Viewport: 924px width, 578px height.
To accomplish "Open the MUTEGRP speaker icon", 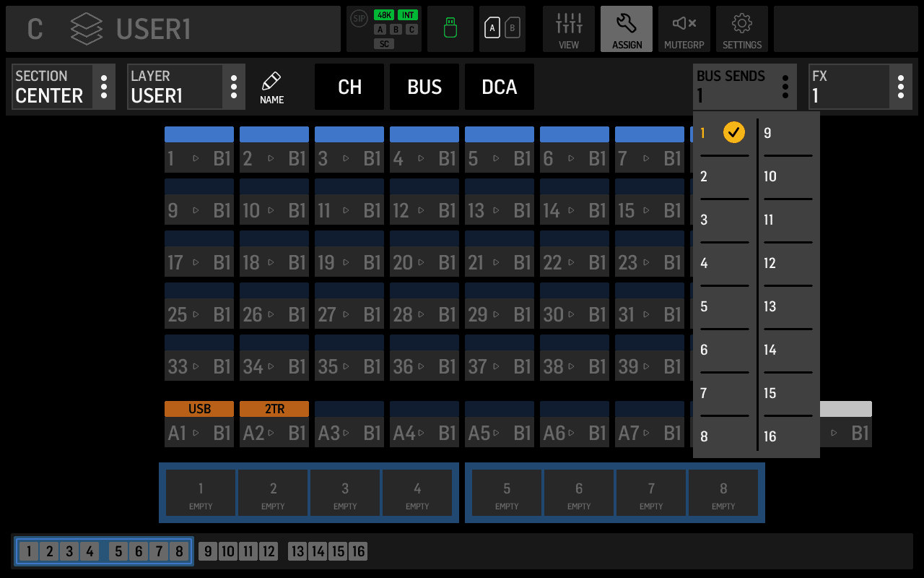I will coord(684,29).
